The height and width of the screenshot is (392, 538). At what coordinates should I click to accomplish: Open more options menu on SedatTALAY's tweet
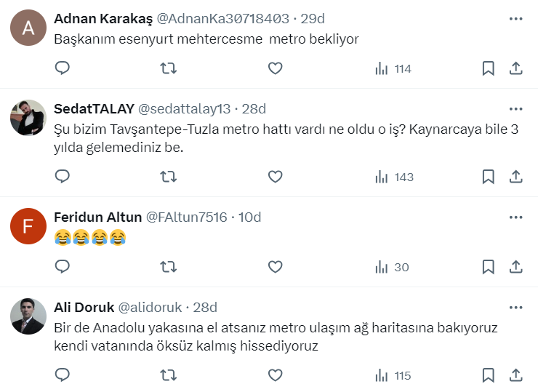pos(515,109)
